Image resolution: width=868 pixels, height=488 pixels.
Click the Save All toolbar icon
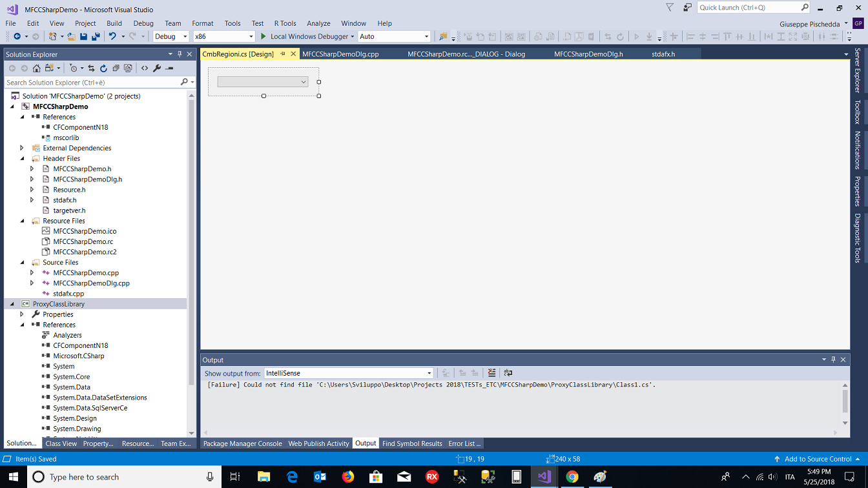click(x=96, y=37)
